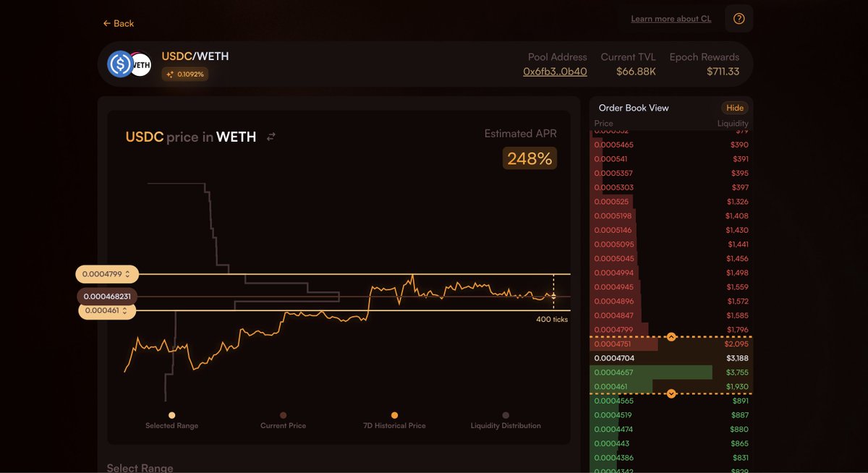This screenshot has width=868, height=473.
Task: Click the 7D Historical Price legend dot
Action: [x=394, y=415]
